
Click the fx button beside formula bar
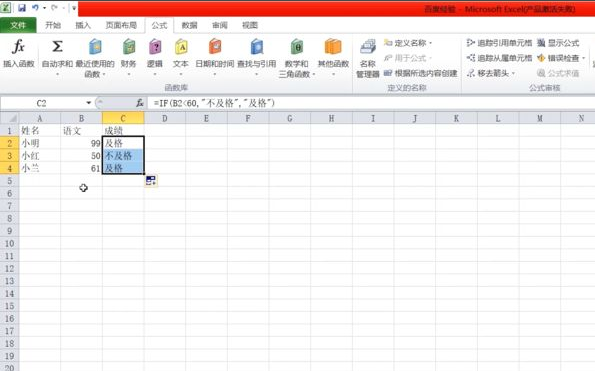(x=140, y=103)
